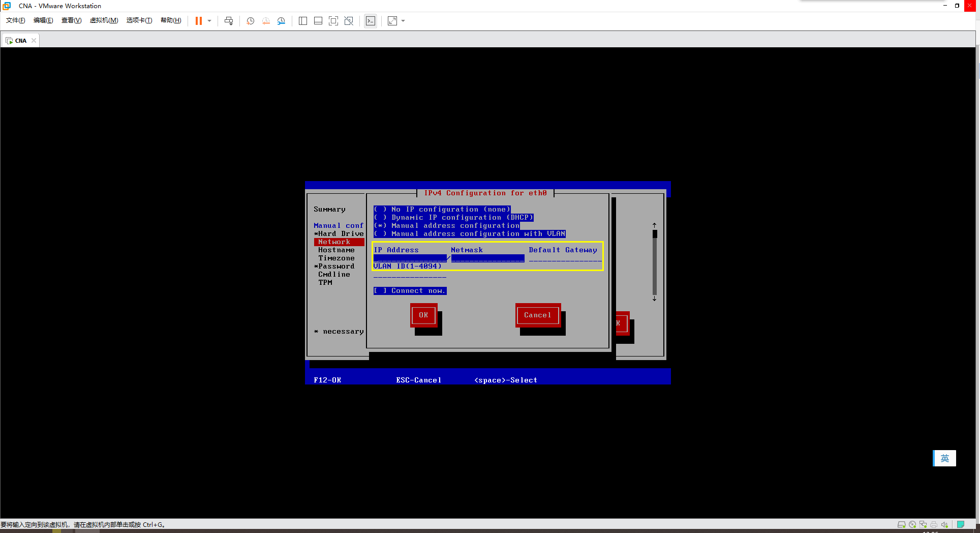Viewport: 980px width, 533px height.
Task: Close the CNA tab
Action: pyautogui.click(x=34, y=41)
